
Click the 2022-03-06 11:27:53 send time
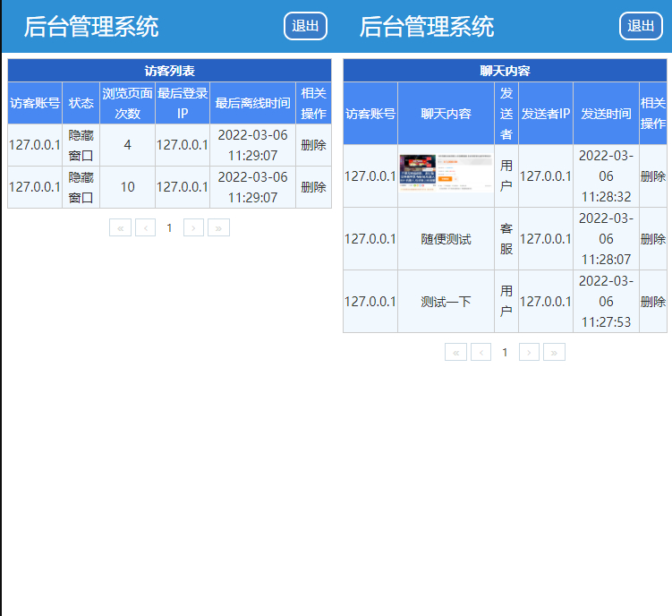point(606,301)
